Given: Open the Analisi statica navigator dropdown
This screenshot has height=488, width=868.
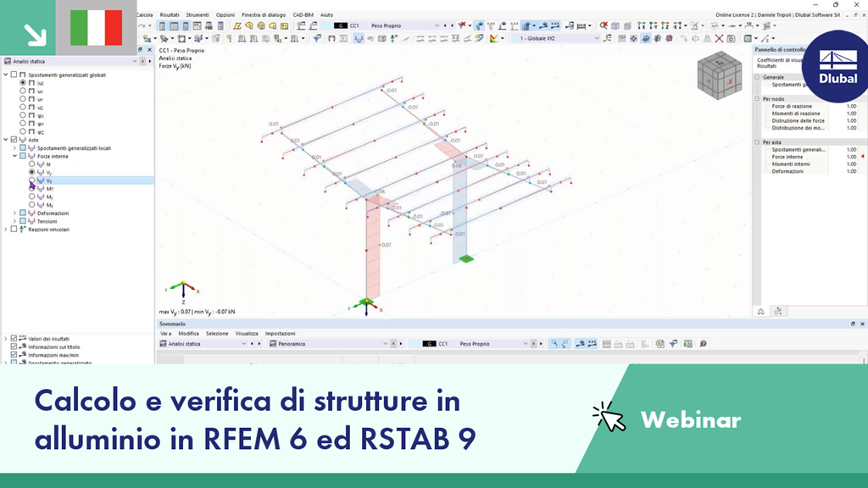Looking at the screenshot, I should click(135, 61).
